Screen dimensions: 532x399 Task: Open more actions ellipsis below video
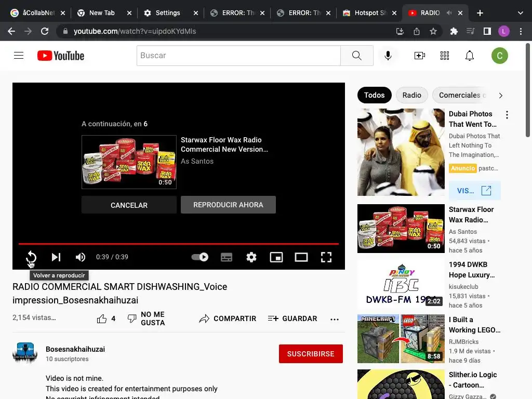click(335, 319)
